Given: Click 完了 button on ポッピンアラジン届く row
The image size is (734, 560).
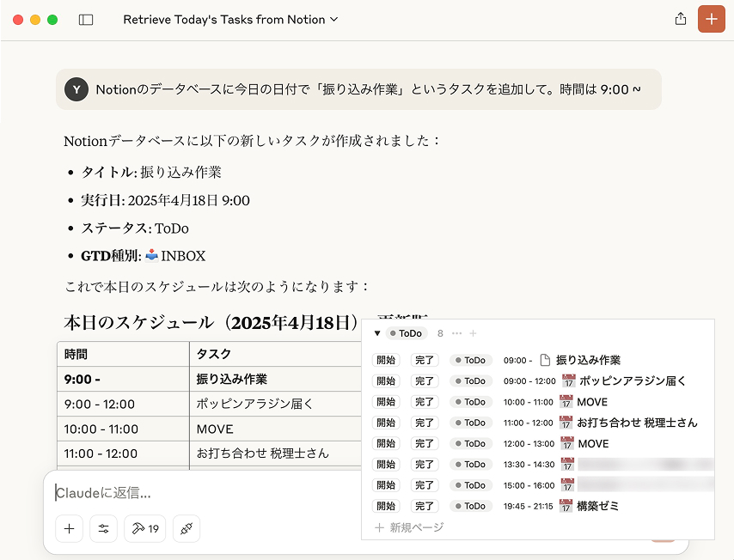Looking at the screenshot, I should (x=425, y=380).
